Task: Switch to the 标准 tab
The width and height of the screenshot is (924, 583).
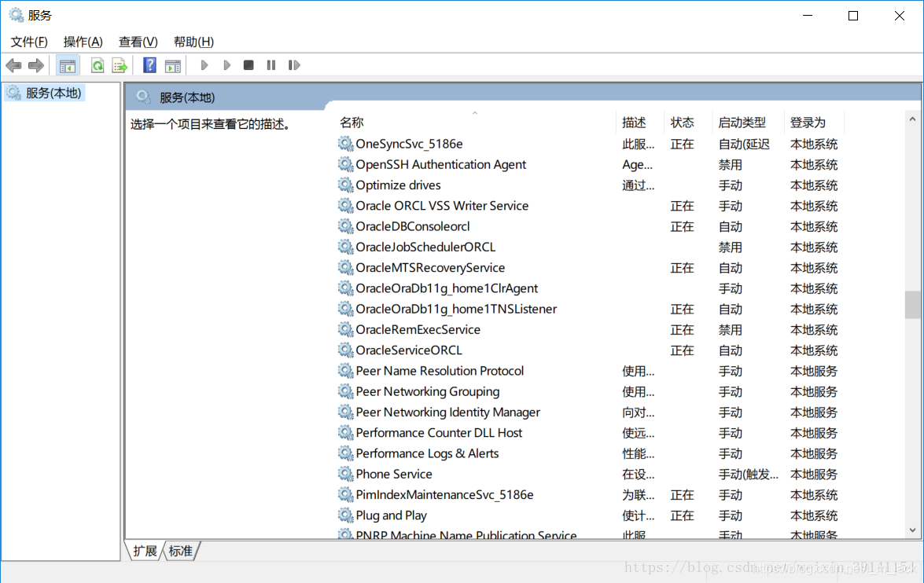Action: pyautogui.click(x=181, y=552)
